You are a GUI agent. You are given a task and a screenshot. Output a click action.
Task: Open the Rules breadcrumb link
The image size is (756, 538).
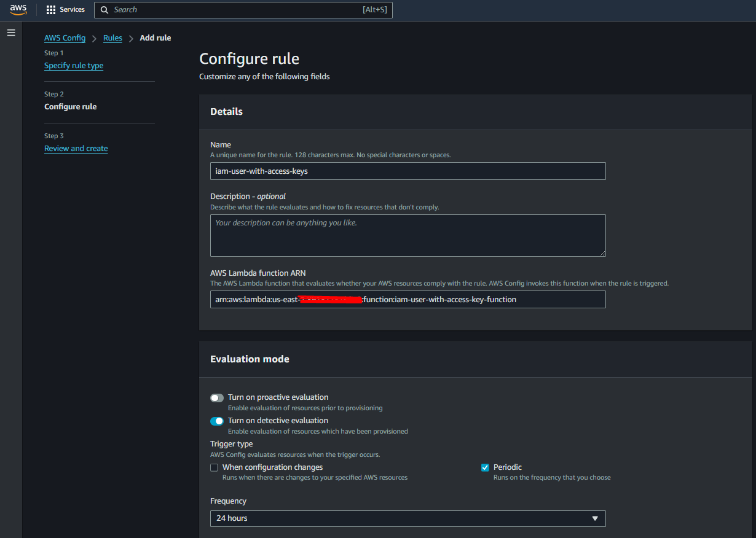point(112,38)
